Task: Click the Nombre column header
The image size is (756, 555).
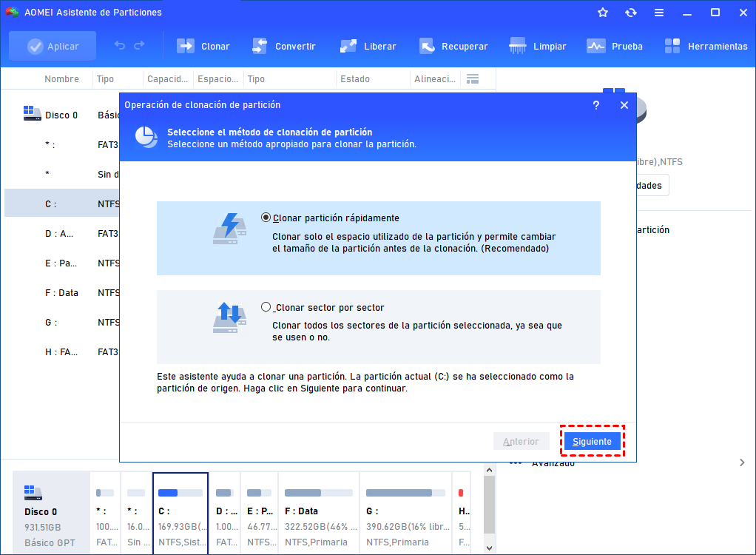Action: (x=61, y=79)
